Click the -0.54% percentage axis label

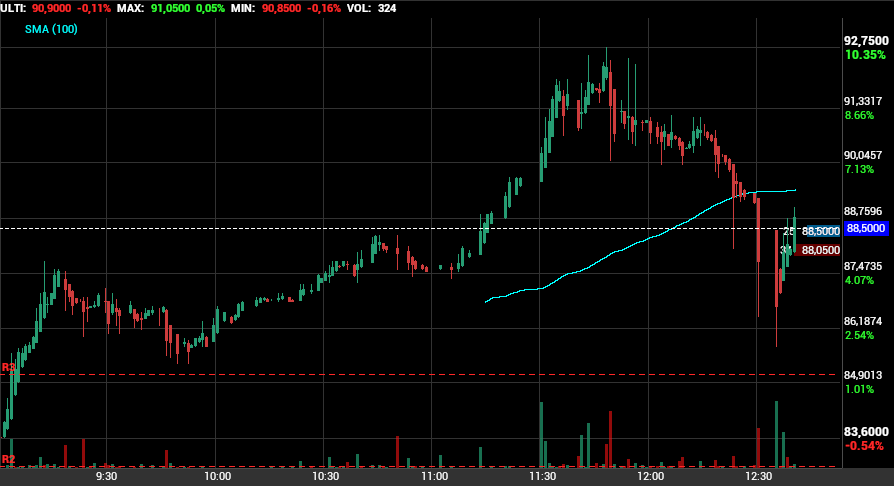point(865,446)
